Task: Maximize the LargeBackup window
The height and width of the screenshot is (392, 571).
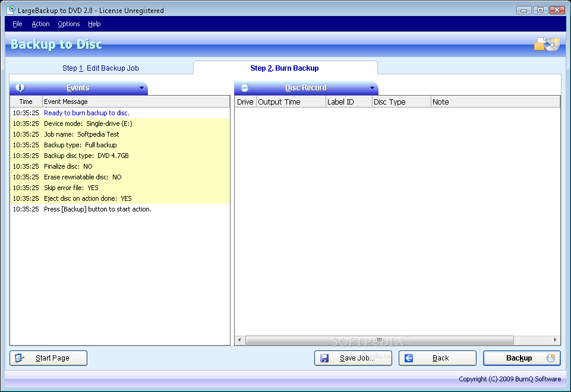Action: coord(541,10)
